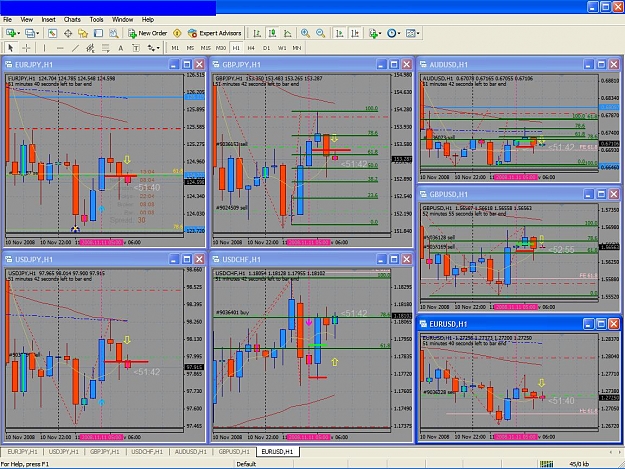The height and width of the screenshot is (469, 625).
Task: Select the text label tool (T)
Action: tap(136, 48)
